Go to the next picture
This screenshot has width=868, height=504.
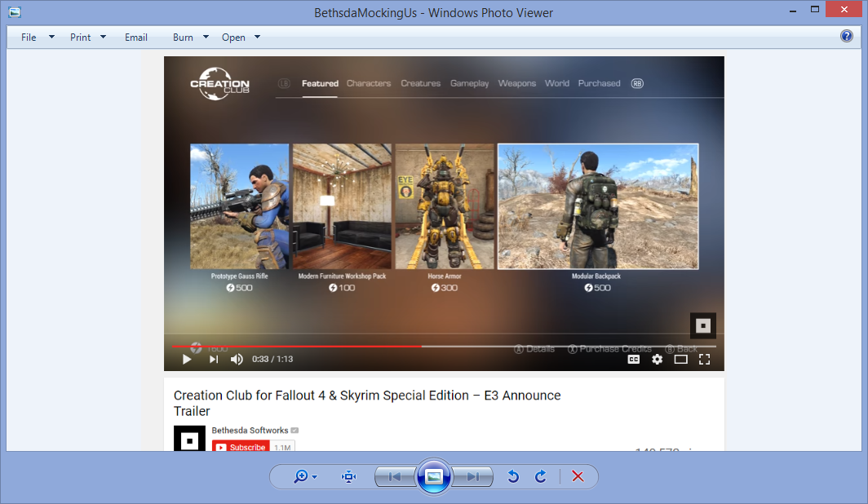click(x=473, y=476)
